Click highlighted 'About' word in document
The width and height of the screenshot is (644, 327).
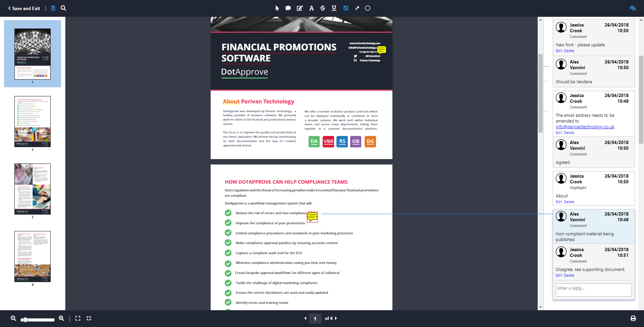(231, 101)
